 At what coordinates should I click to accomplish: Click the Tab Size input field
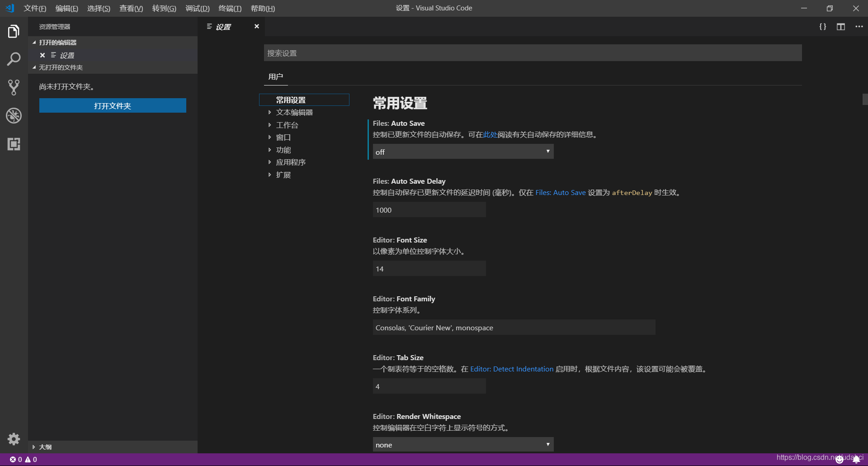pyautogui.click(x=429, y=386)
